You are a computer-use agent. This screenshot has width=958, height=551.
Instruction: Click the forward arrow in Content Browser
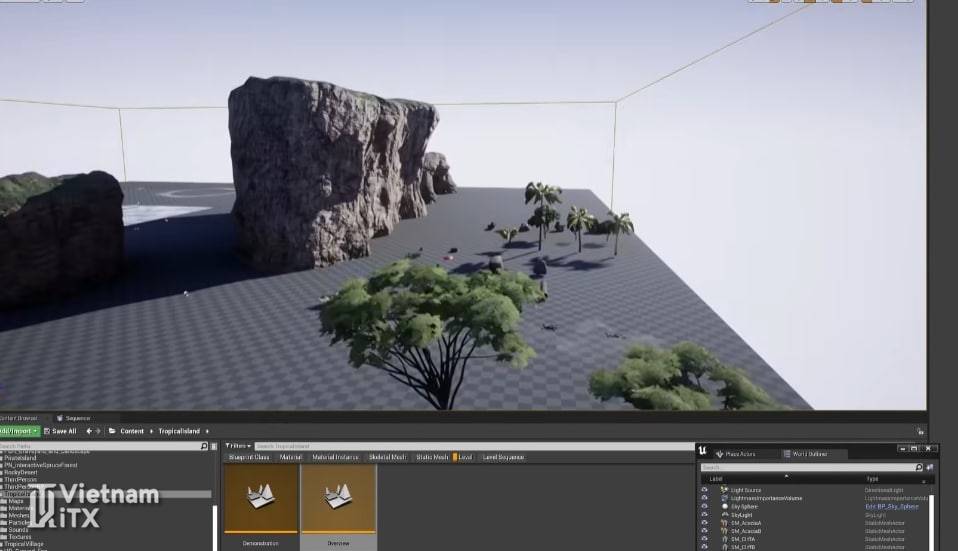tap(98, 431)
